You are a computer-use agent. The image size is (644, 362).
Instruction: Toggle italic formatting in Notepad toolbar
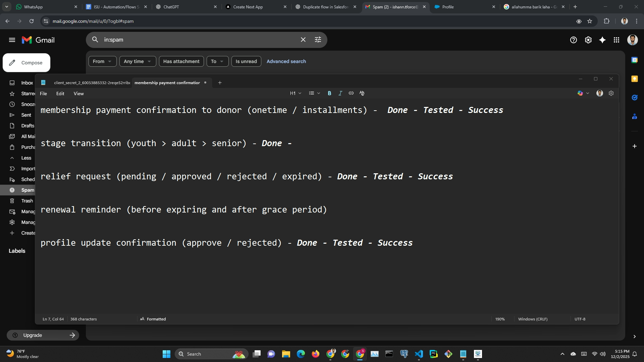pos(340,94)
